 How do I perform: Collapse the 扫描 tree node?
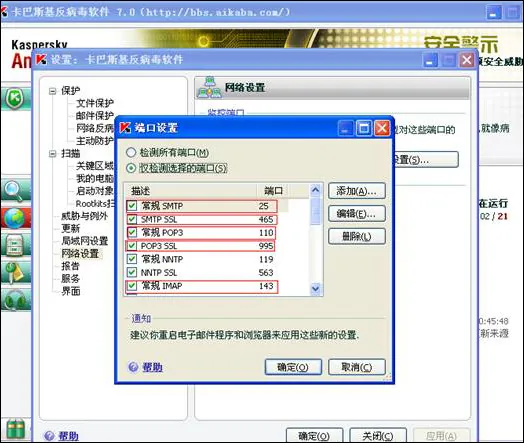tap(52, 154)
